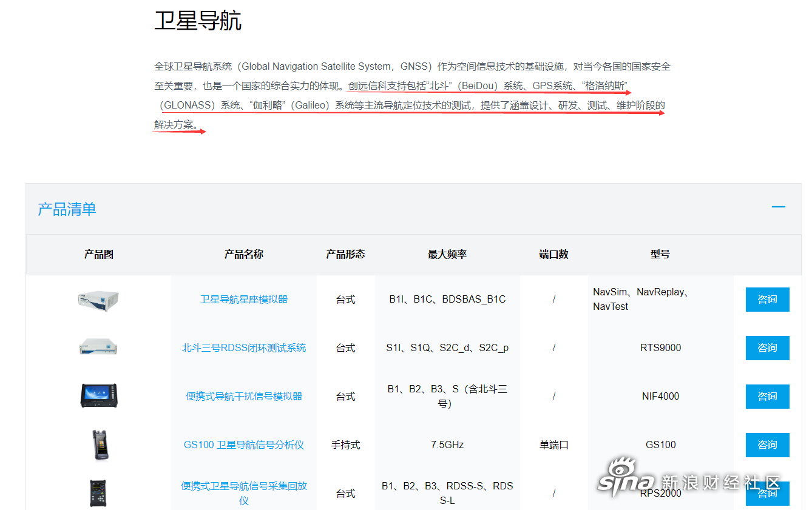The image size is (812, 510).
Task: Click 咨询 button for NIF4000 row
Action: [x=768, y=397]
